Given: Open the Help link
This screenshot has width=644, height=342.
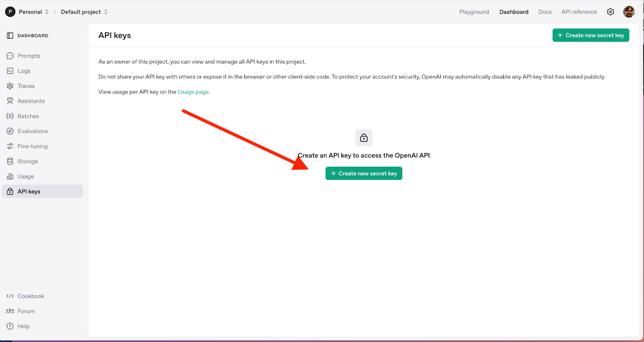Looking at the screenshot, I should point(23,326).
